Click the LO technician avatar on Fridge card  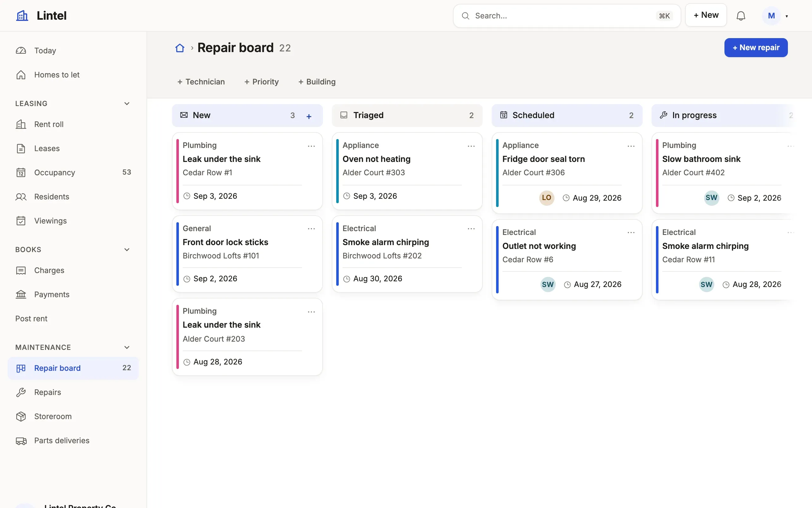point(547,197)
